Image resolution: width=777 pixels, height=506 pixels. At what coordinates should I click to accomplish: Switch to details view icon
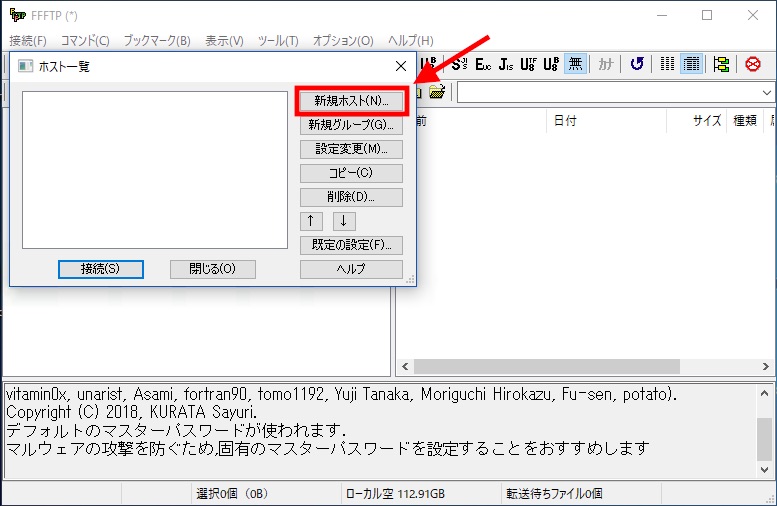(x=691, y=64)
